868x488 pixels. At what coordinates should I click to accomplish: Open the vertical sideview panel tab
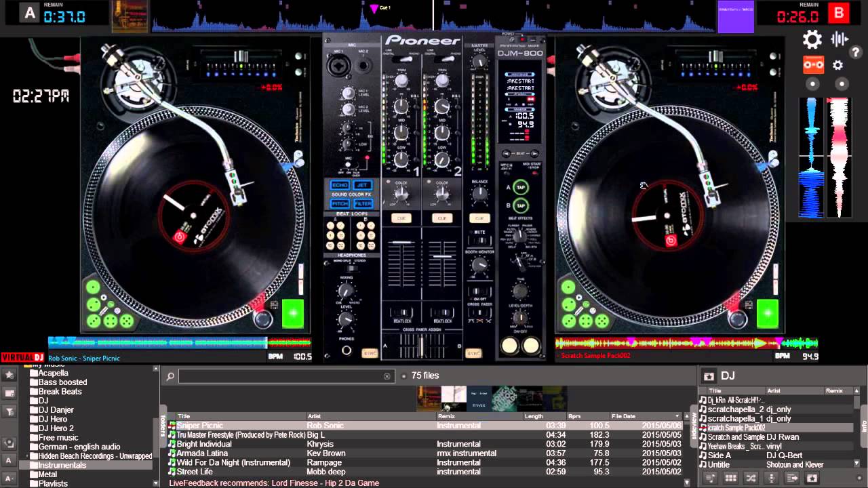(694, 426)
